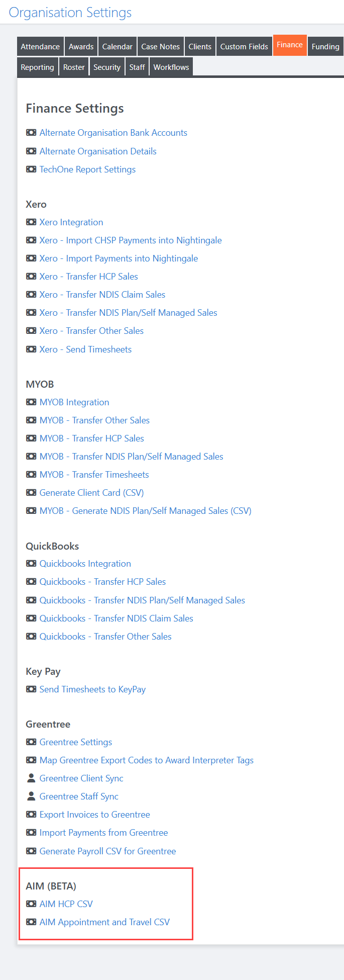Open Xero - Transfer HCP Sales link
Image resolution: width=344 pixels, height=980 pixels.
(89, 277)
